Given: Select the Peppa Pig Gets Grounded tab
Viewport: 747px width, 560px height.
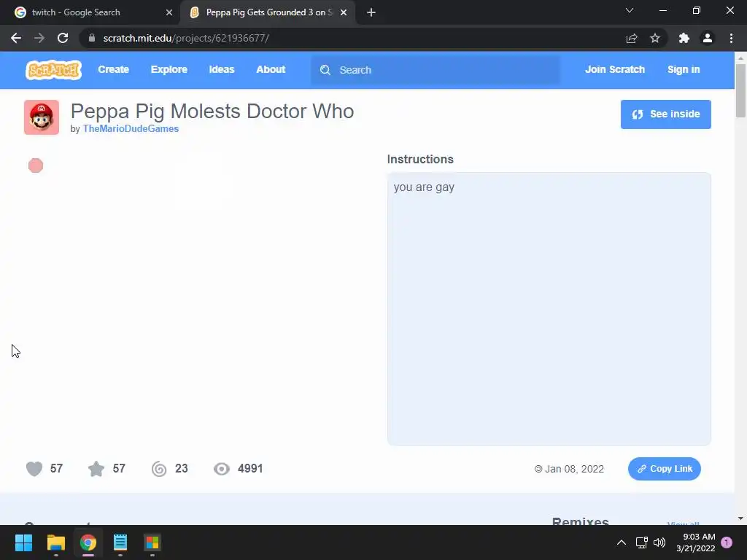Looking at the screenshot, I should [x=268, y=12].
